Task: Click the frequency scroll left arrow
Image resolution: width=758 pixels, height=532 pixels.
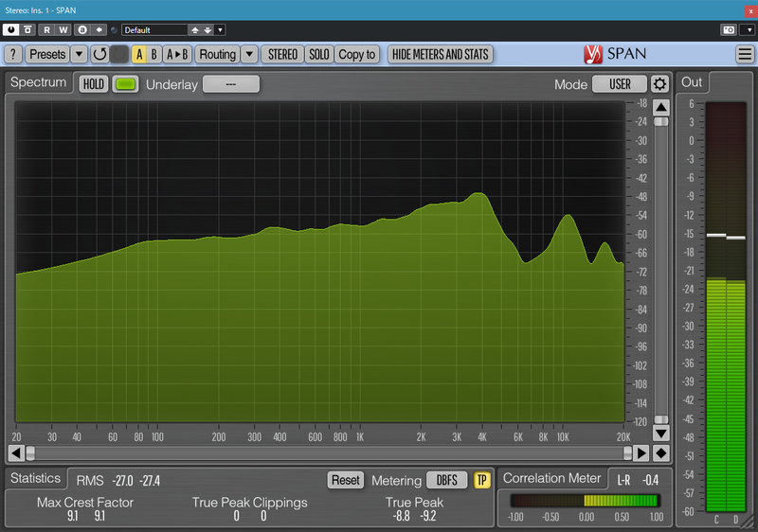Action: pos(16,452)
